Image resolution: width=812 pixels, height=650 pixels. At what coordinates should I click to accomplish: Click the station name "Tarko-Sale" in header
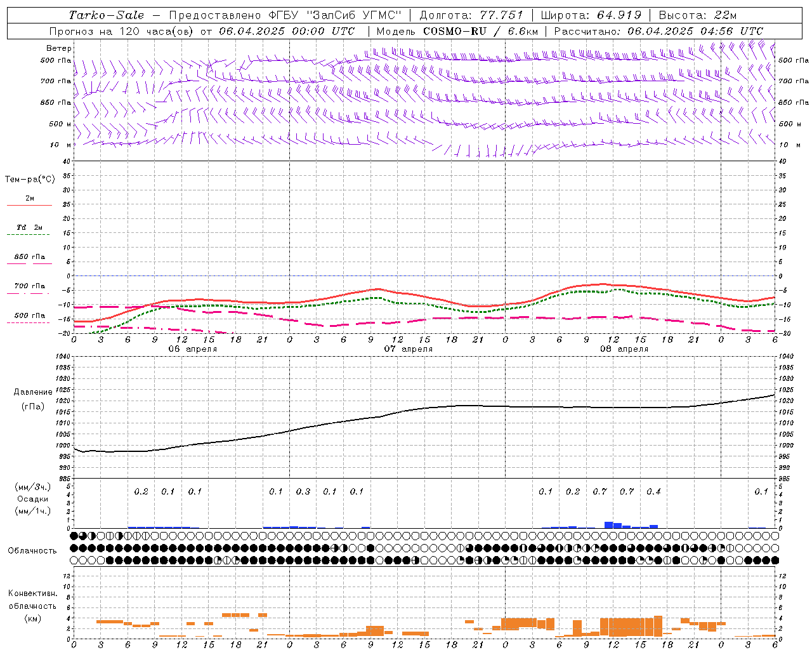(x=107, y=15)
